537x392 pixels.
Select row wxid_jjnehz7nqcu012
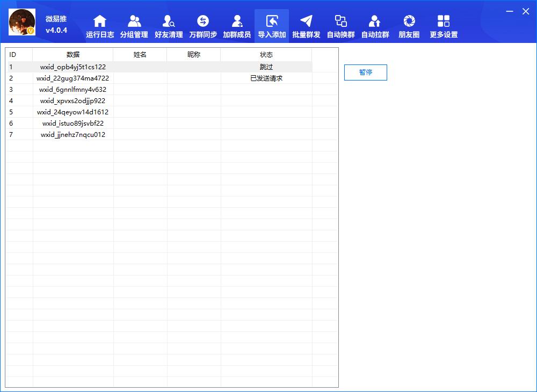click(x=73, y=135)
